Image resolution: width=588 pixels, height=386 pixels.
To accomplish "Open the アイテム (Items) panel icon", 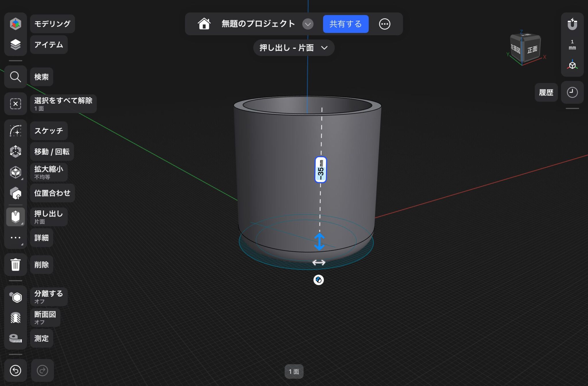I will tap(16, 45).
